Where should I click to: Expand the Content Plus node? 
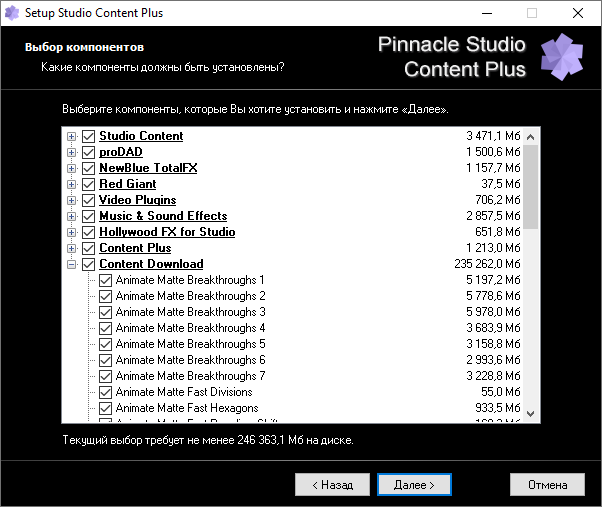coord(71,248)
